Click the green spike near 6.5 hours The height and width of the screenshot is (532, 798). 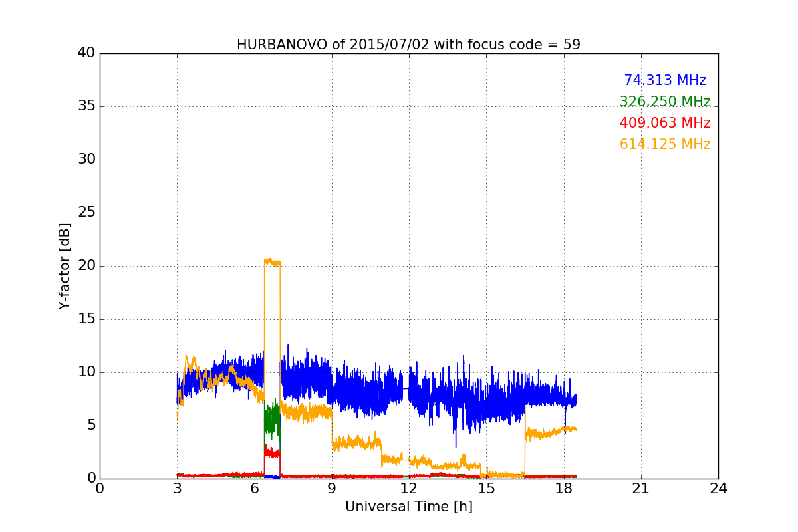(x=272, y=419)
